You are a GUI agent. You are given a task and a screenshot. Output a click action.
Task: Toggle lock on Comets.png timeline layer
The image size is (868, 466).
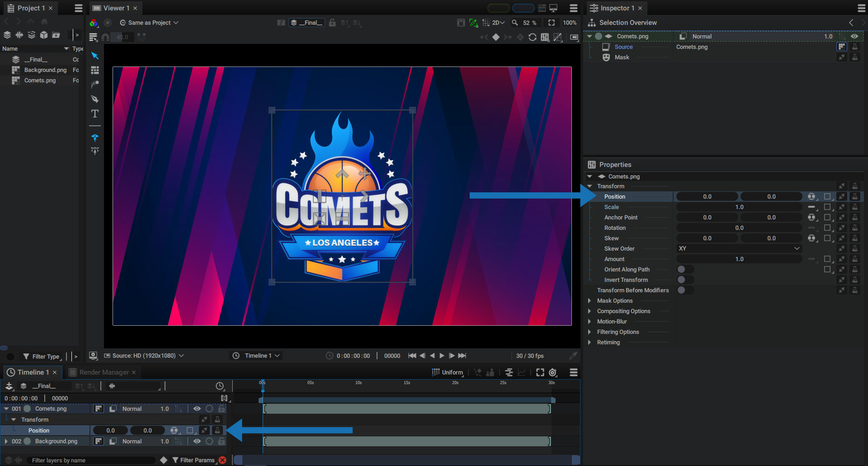[x=222, y=409]
